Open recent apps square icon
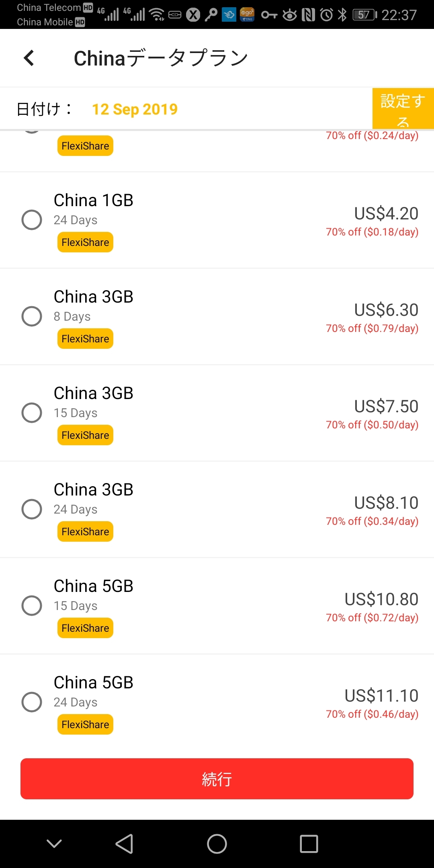 click(309, 843)
